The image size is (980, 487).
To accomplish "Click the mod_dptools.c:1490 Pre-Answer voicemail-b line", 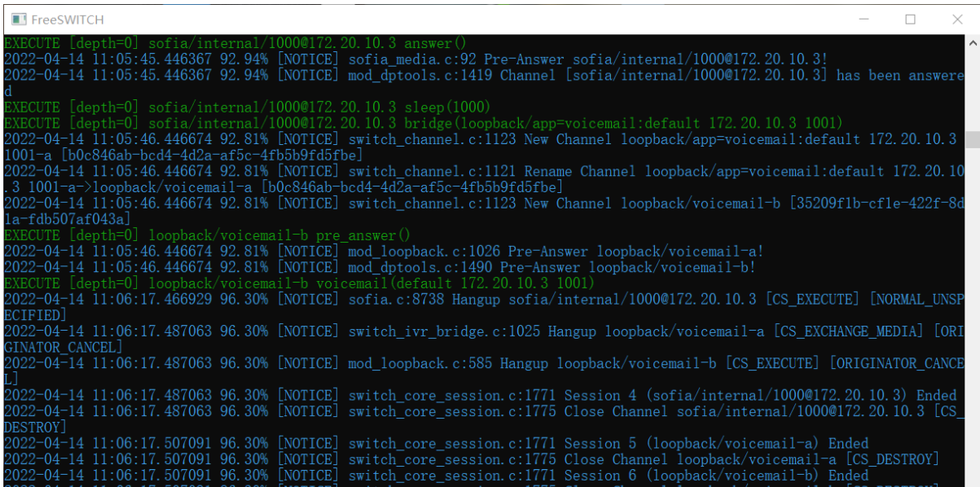I will tap(380, 267).
